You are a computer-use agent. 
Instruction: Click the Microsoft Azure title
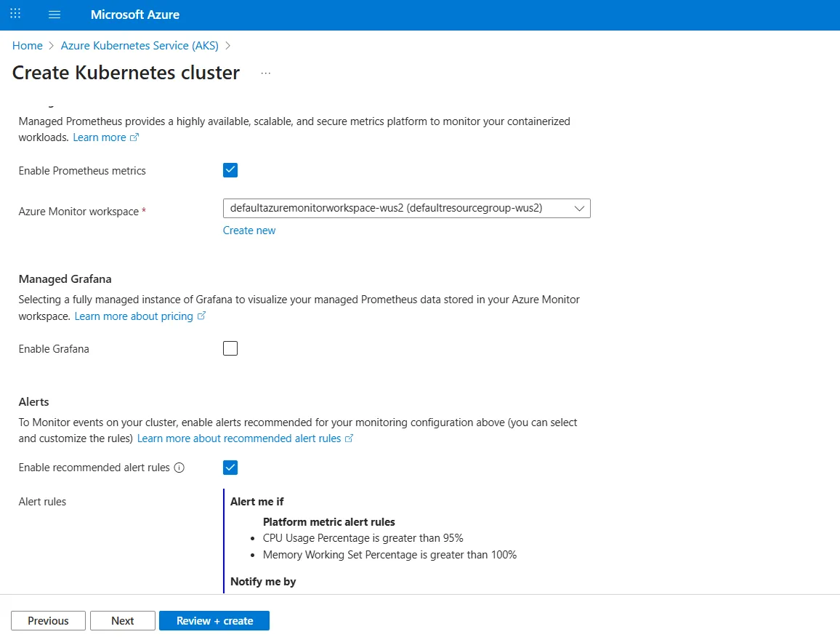pyautogui.click(x=135, y=15)
